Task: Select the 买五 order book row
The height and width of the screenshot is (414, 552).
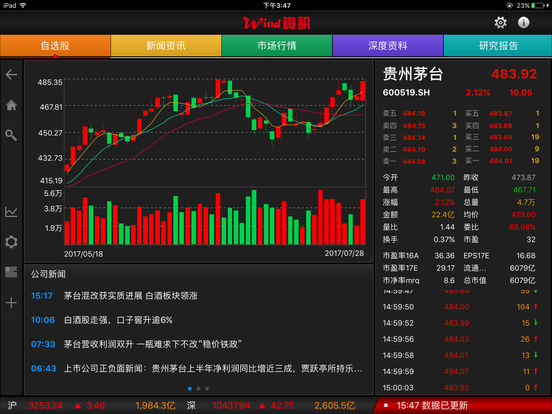Action: tap(502, 113)
